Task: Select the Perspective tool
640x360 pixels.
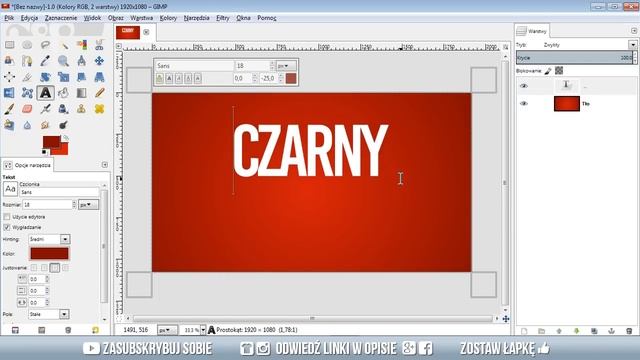Action: click(99, 77)
